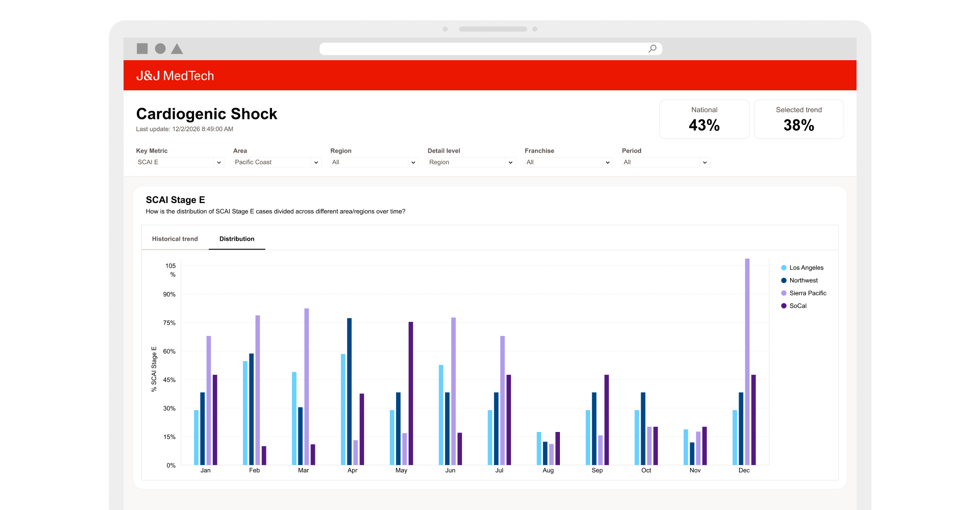Image resolution: width=980 pixels, height=510 pixels.
Task: Click the National 43% card
Action: (x=704, y=119)
